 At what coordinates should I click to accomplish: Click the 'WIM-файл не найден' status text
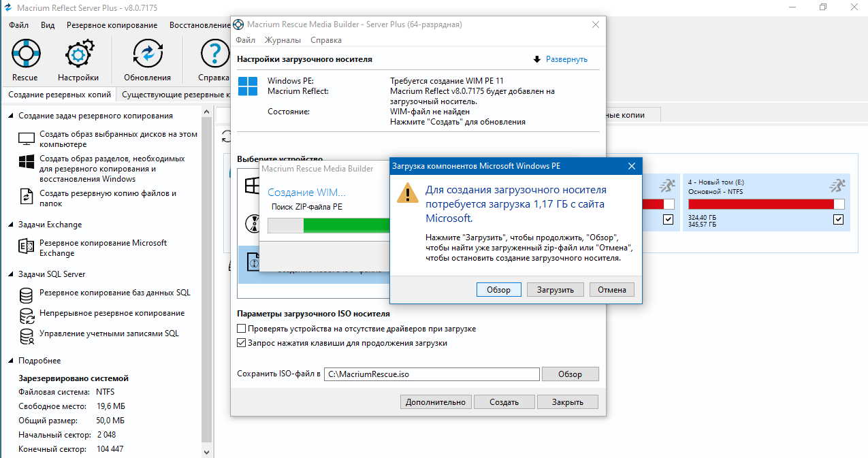[430, 111]
